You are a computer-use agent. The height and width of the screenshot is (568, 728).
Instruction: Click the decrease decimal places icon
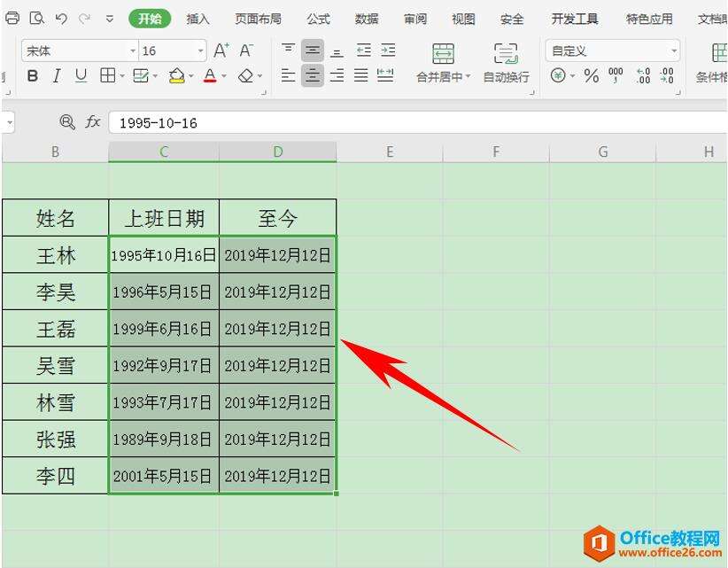point(666,76)
